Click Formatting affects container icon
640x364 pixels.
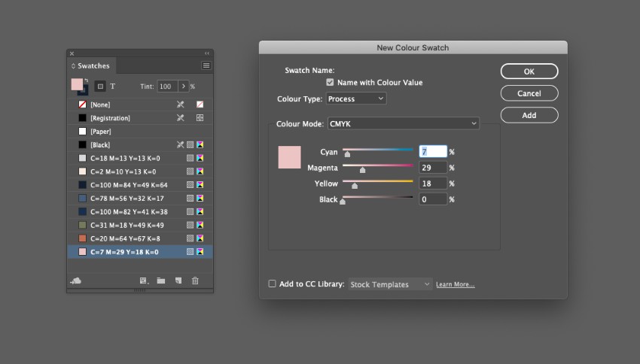point(100,86)
